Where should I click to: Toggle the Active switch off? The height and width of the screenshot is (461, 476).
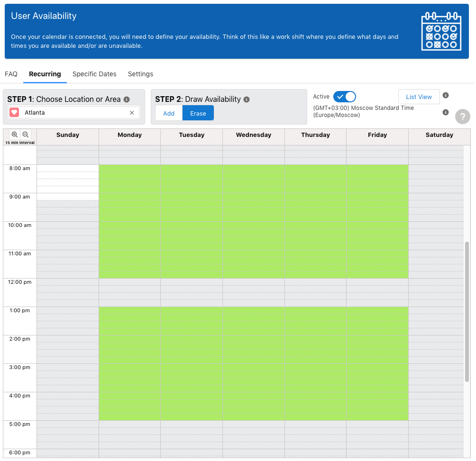[344, 97]
